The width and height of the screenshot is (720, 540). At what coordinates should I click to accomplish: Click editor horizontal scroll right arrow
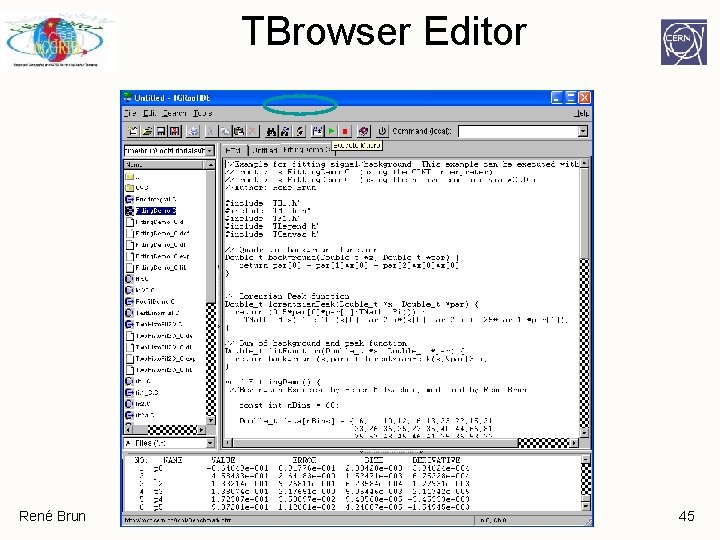pyautogui.click(x=574, y=443)
